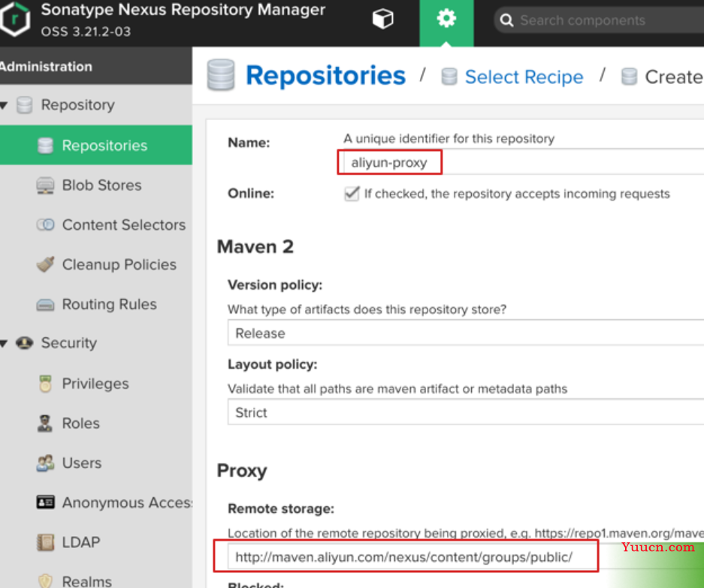Click the Roles person icon
This screenshot has width=704, height=588.
pyautogui.click(x=44, y=424)
